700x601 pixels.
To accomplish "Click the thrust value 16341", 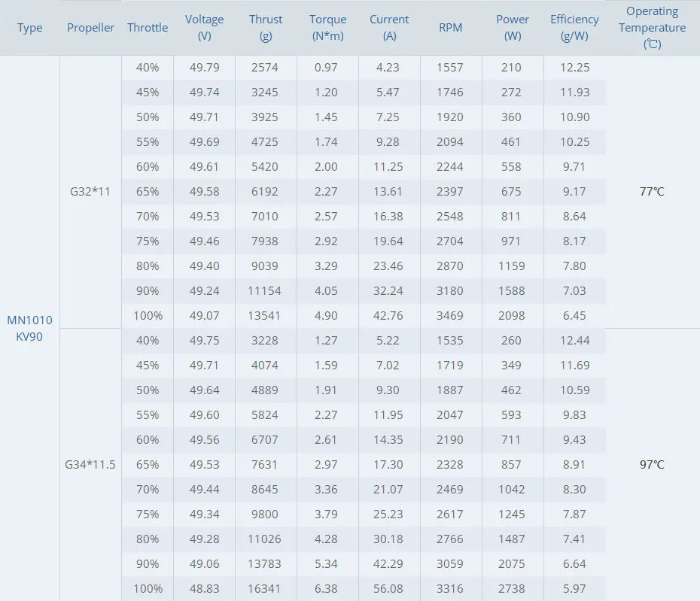I will (264, 588).
